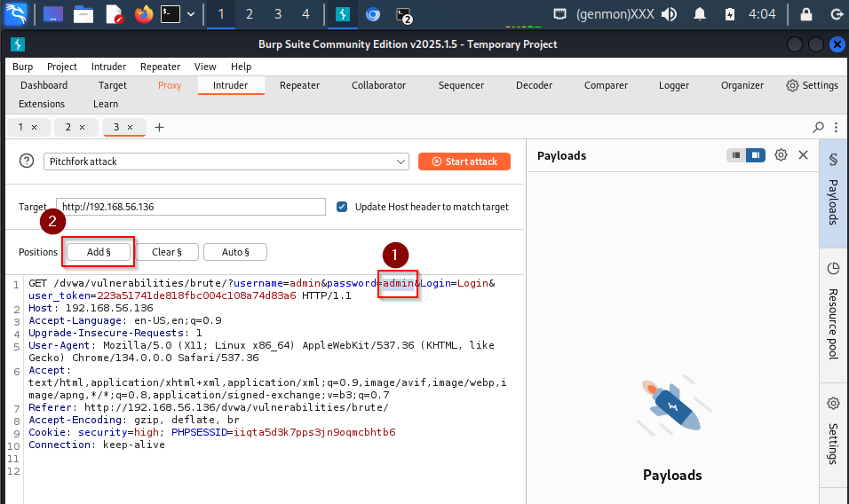Switch to the Repeater tool tab
The height and width of the screenshot is (504, 849).
[x=299, y=85]
